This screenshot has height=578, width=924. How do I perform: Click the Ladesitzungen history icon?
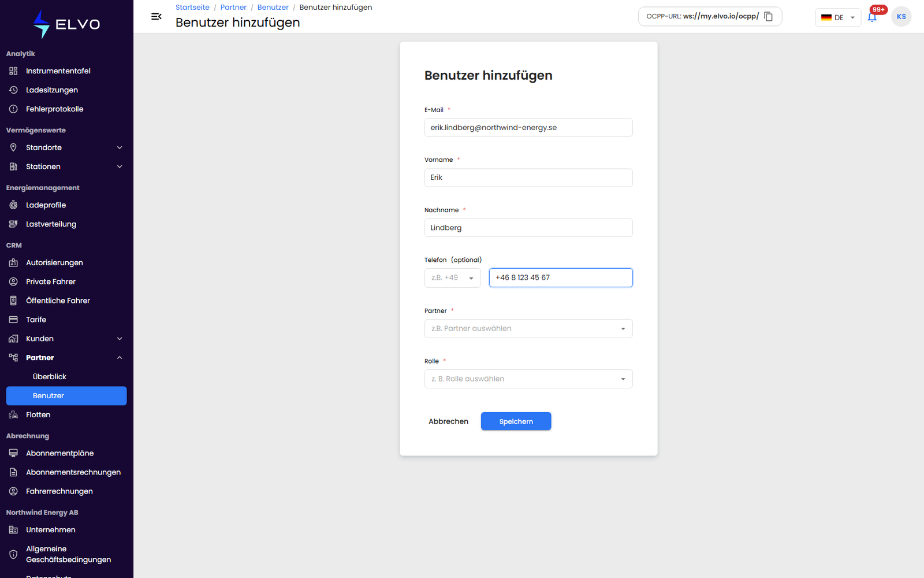13,90
